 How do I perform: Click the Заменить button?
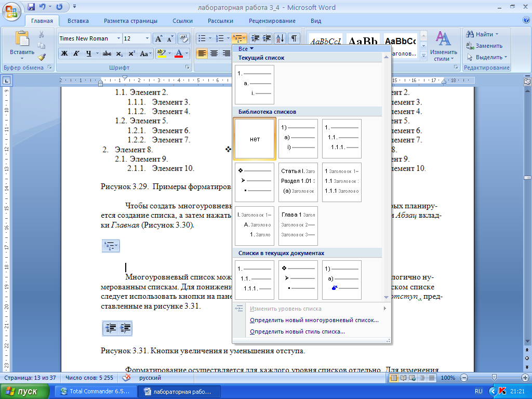pyautogui.click(x=484, y=46)
